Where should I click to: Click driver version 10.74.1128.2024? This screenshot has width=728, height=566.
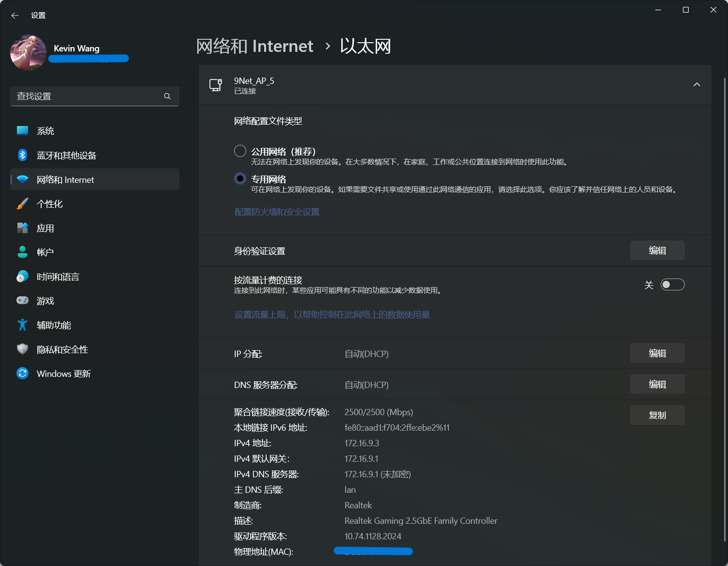coord(373,536)
